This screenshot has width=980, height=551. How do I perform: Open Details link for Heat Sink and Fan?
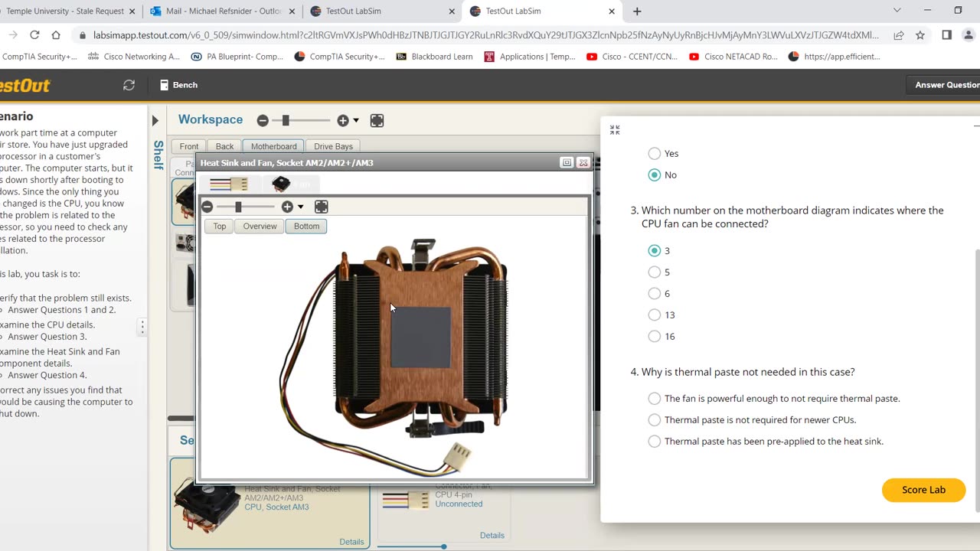coord(351,542)
